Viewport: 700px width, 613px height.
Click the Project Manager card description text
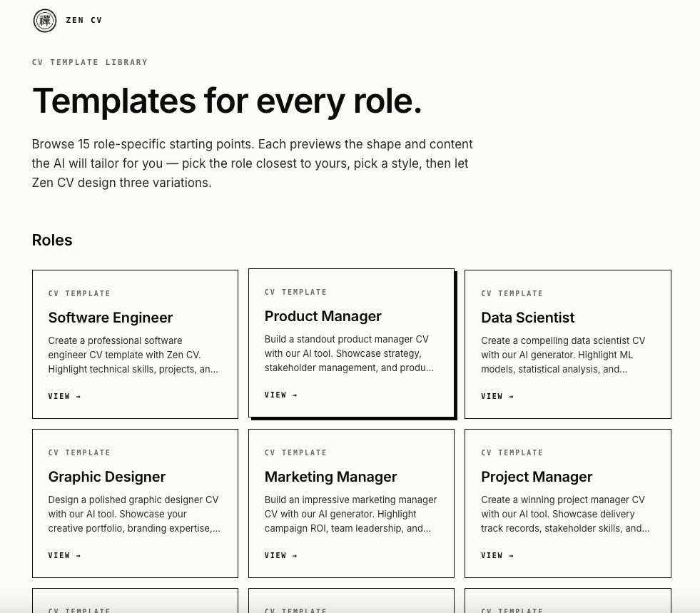(x=565, y=514)
